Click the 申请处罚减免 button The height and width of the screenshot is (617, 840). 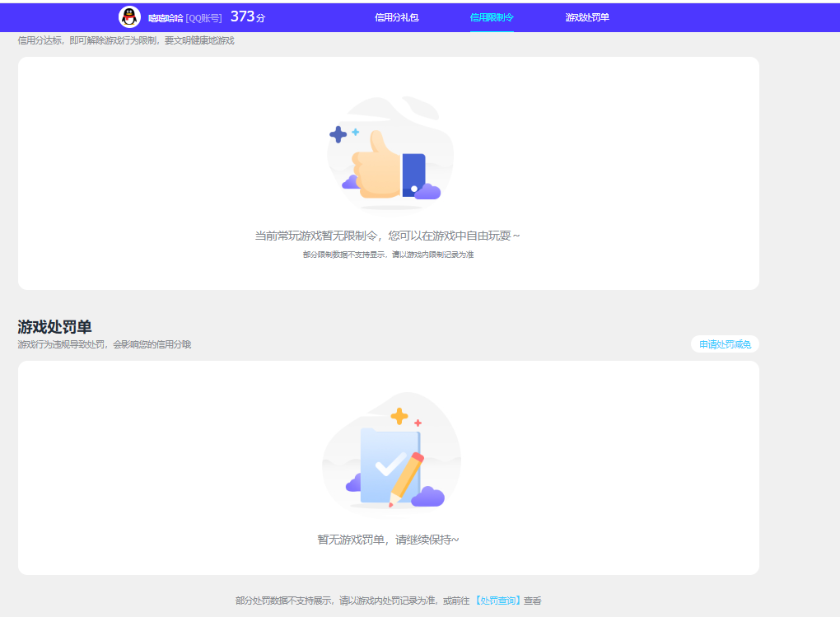725,344
